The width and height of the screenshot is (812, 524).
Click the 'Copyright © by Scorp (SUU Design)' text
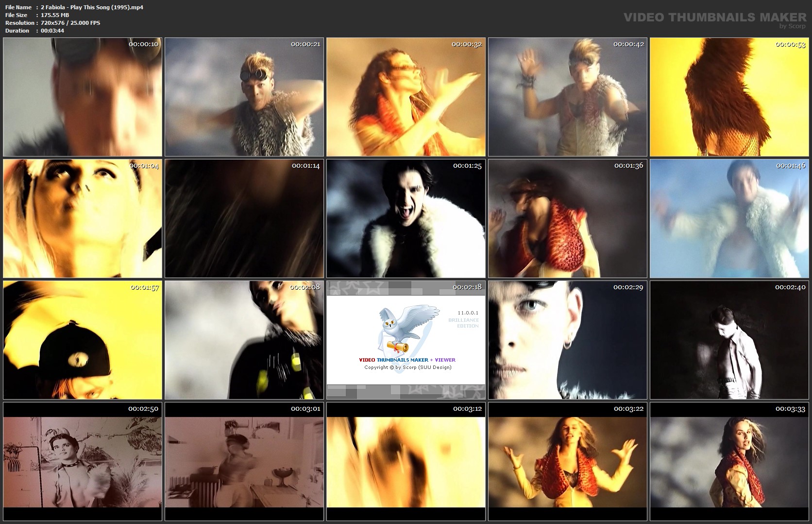pyautogui.click(x=408, y=367)
